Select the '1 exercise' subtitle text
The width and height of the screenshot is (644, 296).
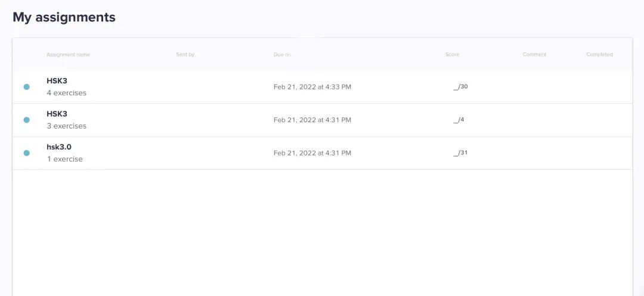tap(64, 159)
